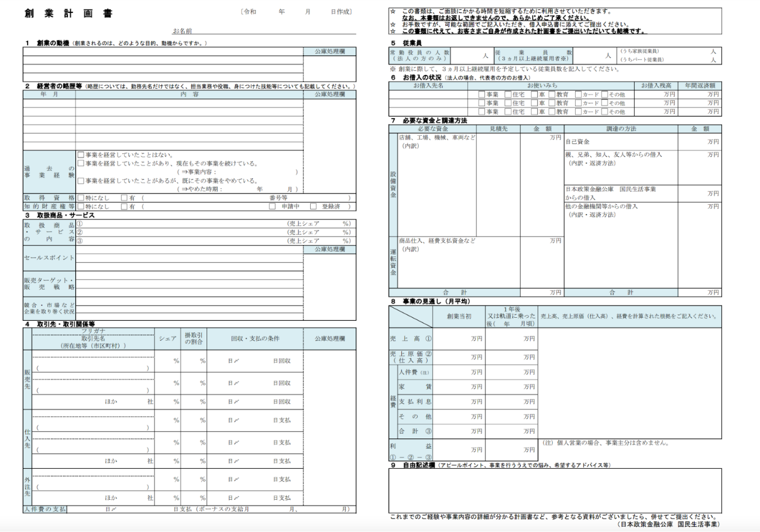Click heading '8 事業の見通し（月平均）'
760x532 pixels.
click(x=430, y=301)
